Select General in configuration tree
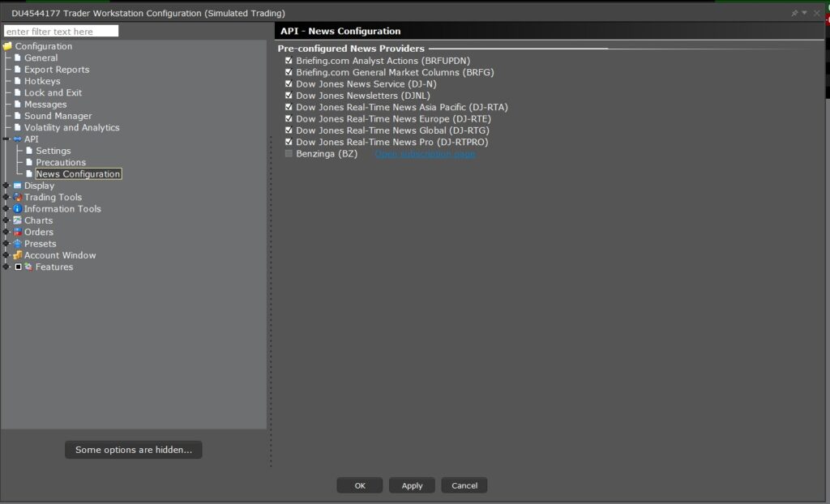This screenshot has height=504, width=830. [41, 58]
